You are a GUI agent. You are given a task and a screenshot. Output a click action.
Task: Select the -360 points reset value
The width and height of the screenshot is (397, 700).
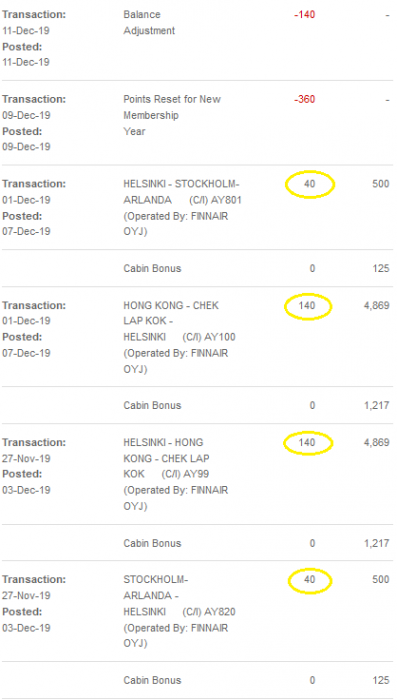[x=305, y=99]
